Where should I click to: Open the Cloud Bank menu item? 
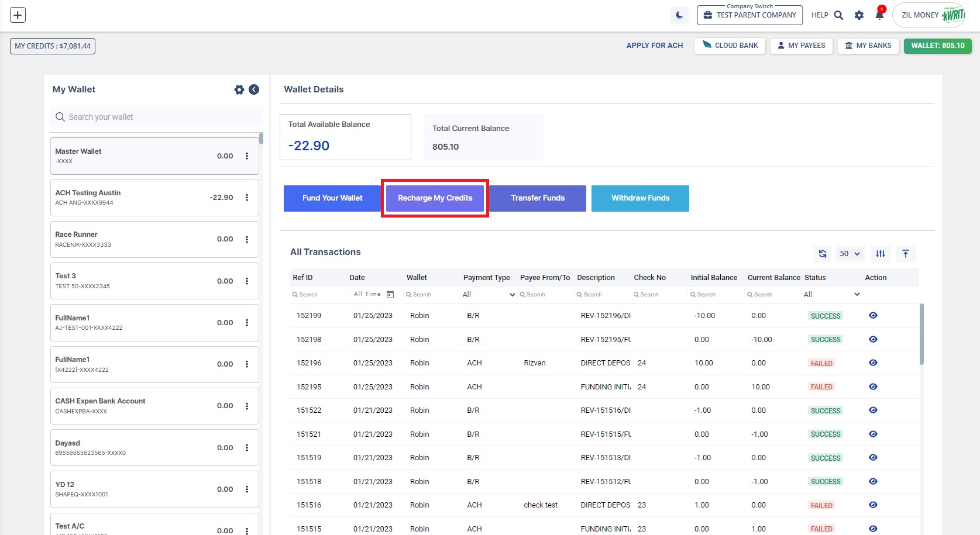coord(730,46)
